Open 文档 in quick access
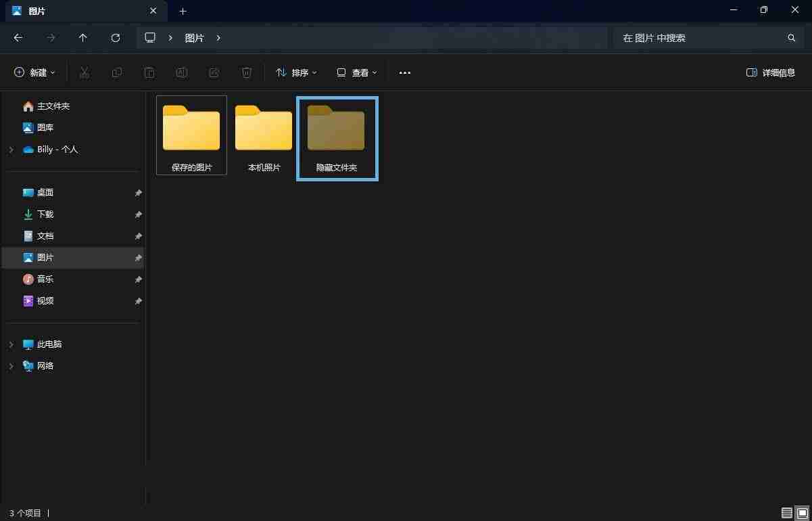 [x=39, y=236]
